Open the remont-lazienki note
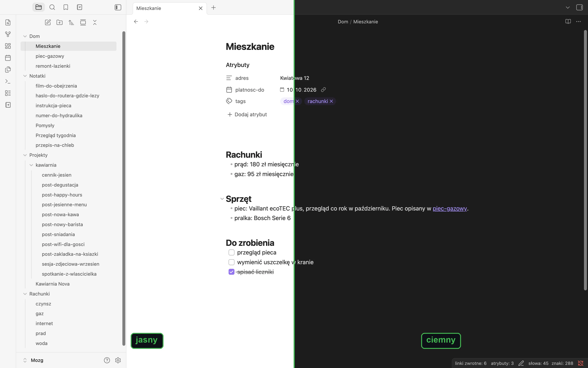 click(69, 66)
